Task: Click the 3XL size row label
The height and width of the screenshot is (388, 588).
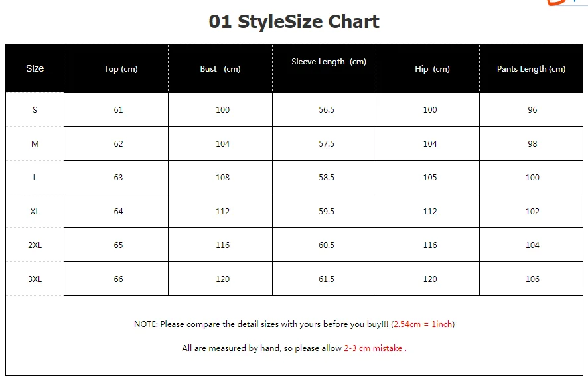Action: [x=35, y=279]
